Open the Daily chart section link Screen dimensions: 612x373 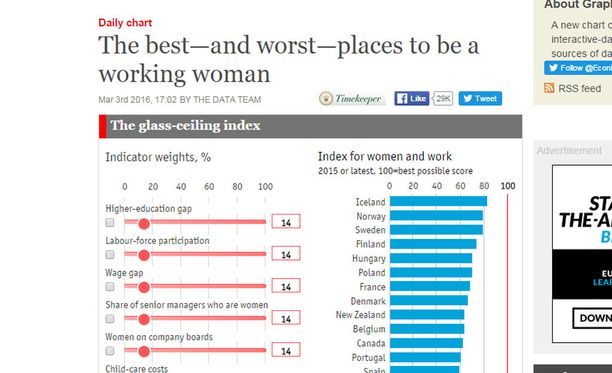[x=125, y=23]
